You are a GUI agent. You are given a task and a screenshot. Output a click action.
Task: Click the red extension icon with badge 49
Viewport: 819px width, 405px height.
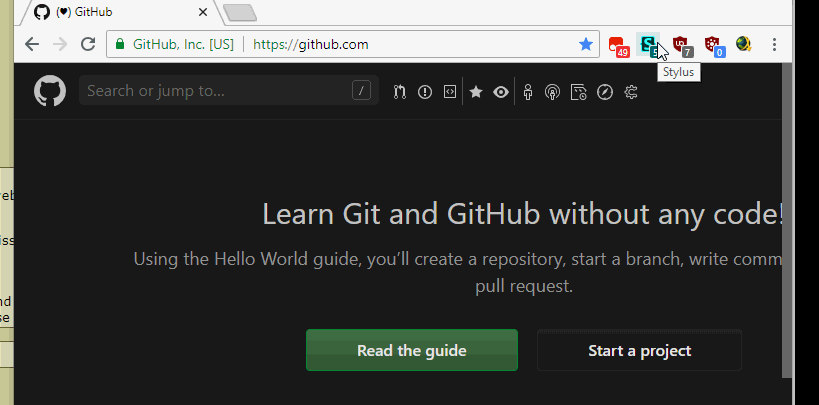618,45
